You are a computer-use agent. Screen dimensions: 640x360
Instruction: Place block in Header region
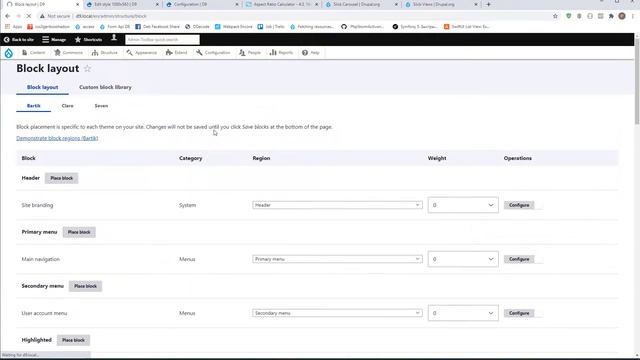[62, 178]
